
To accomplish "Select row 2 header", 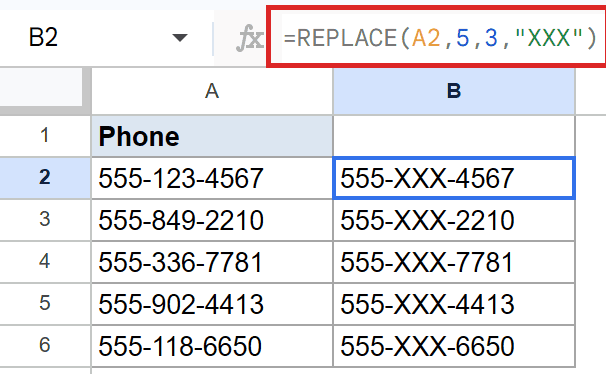I will [45, 178].
